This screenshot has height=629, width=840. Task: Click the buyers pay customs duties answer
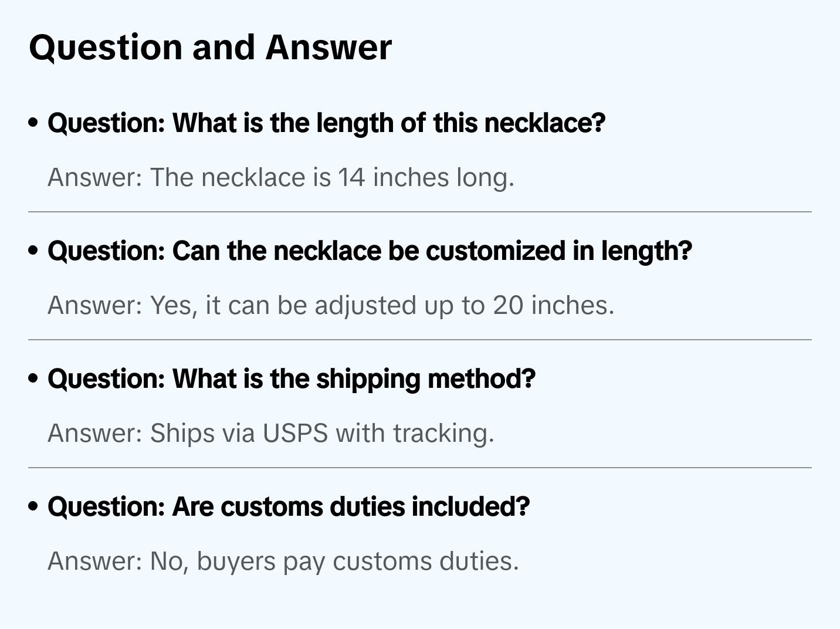tap(283, 561)
